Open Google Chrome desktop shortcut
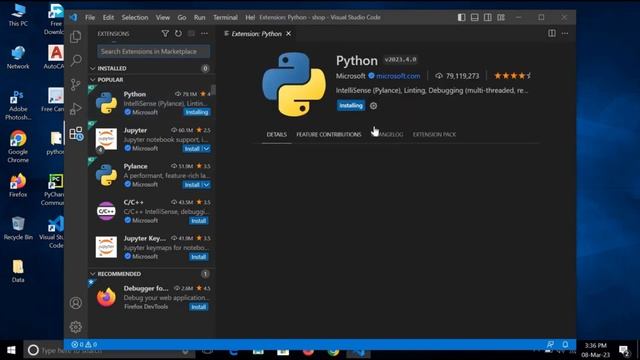Image resolution: width=640 pixels, height=360 pixels. coord(18,147)
